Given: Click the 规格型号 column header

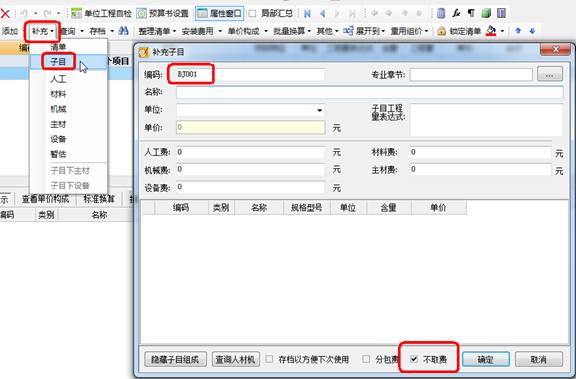Looking at the screenshot, I should tap(306, 207).
